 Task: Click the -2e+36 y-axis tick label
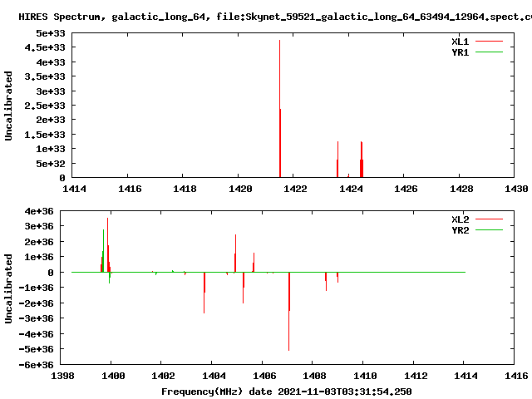click(36, 303)
